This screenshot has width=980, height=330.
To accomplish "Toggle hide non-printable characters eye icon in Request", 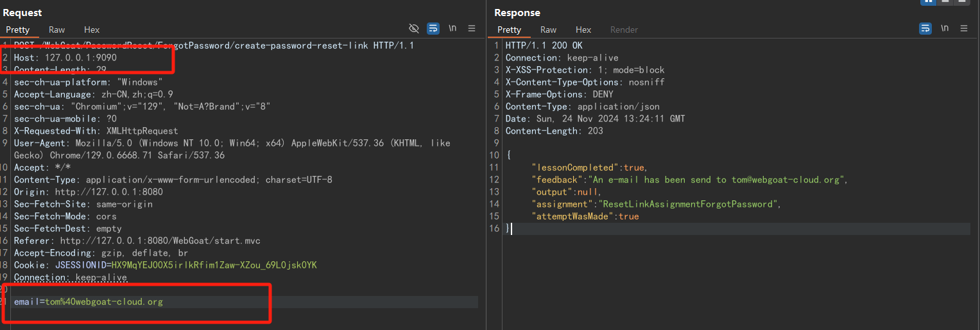I will [414, 28].
